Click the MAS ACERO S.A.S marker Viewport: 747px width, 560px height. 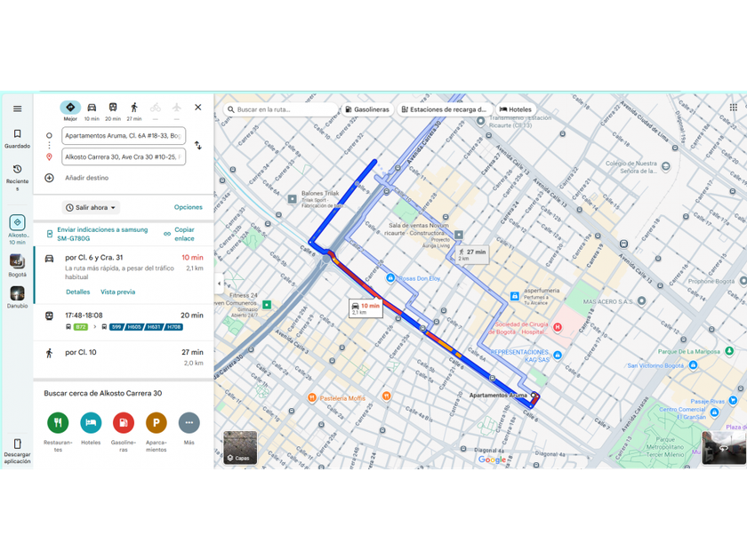(x=642, y=301)
